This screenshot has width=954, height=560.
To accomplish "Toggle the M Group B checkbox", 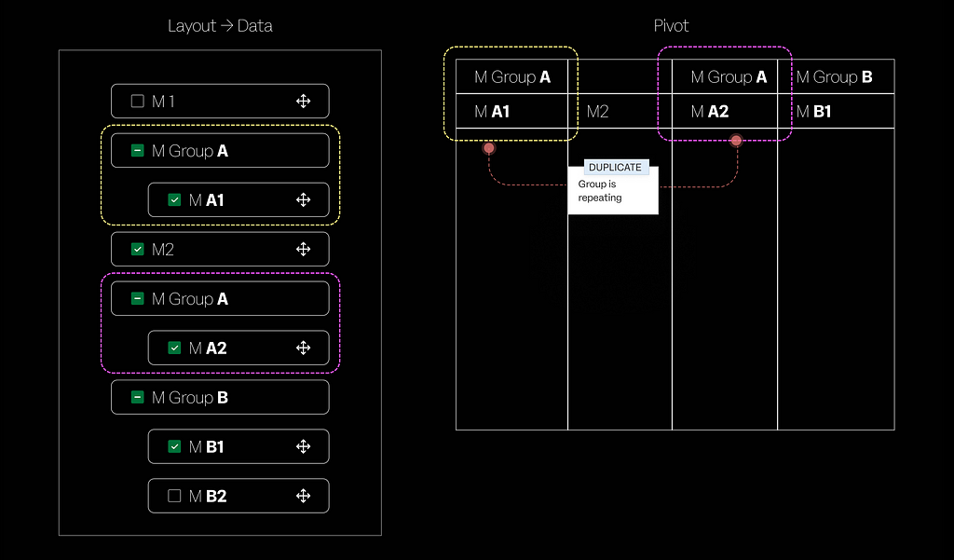I will pos(138,397).
